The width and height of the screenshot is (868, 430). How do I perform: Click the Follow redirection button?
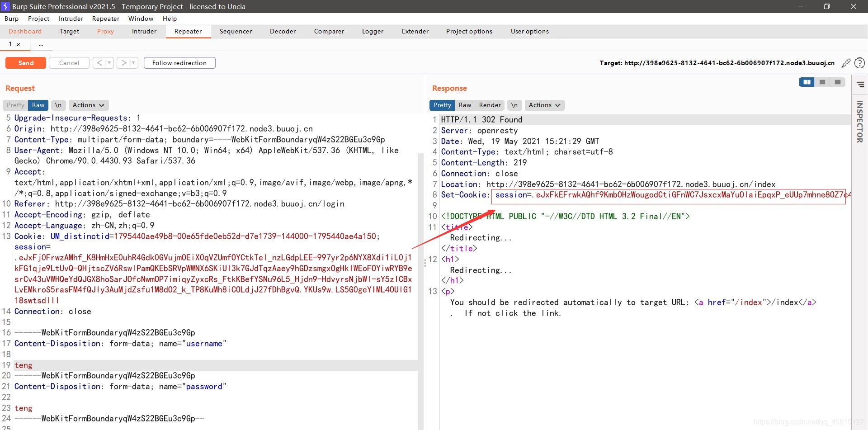[179, 63]
